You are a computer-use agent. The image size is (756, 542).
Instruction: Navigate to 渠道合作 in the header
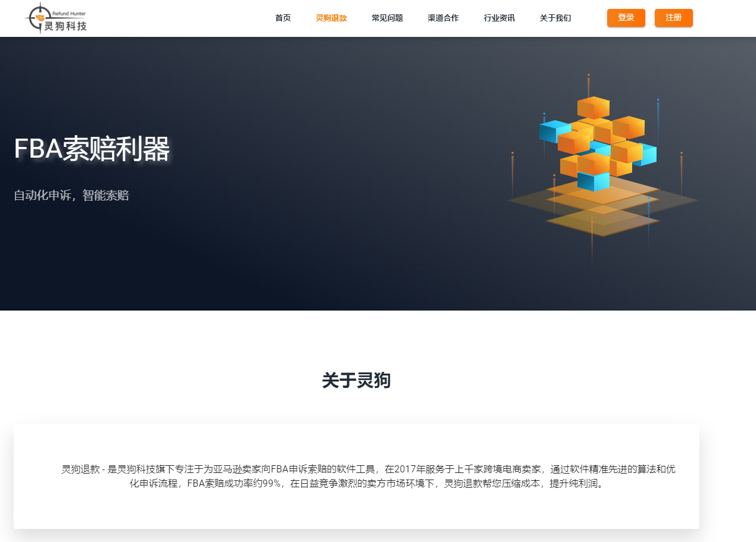(x=443, y=18)
